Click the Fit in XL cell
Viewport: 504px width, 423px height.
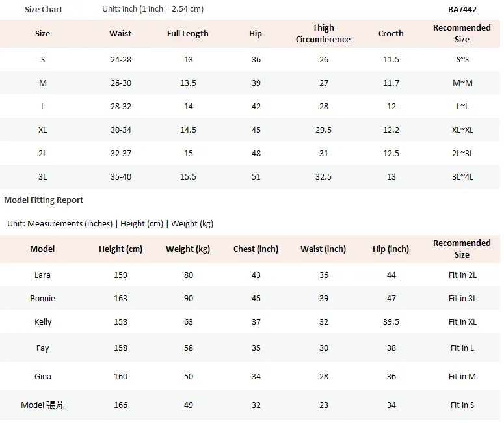tap(462, 322)
